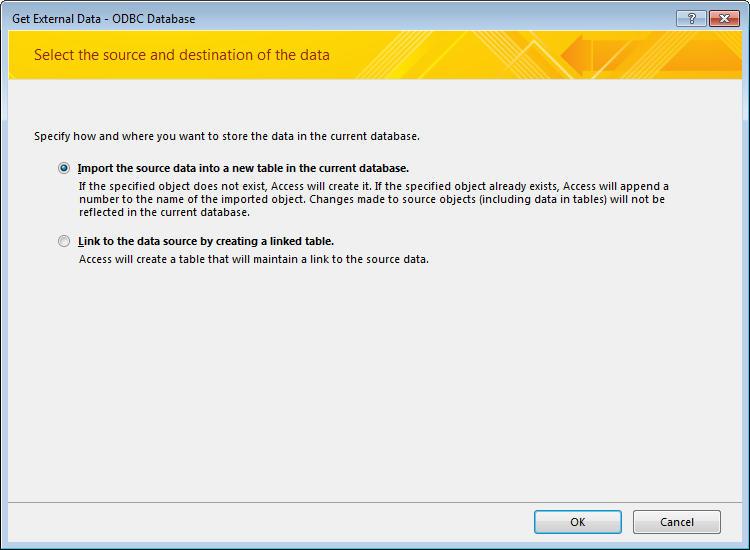Click the empty gray area below the options

[x=375, y=383]
